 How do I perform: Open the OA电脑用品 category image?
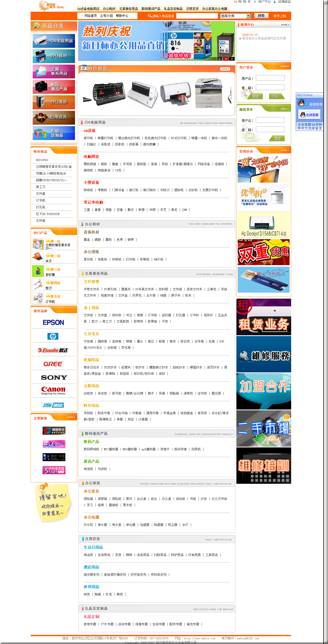coord(54,41)
